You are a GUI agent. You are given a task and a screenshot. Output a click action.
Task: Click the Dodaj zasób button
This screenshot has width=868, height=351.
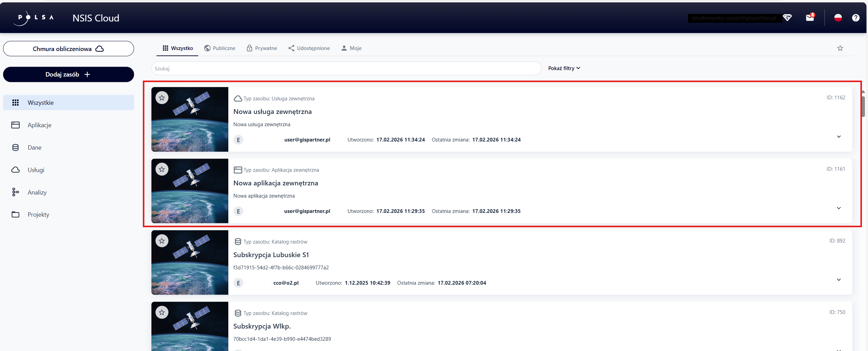click(68, 74)
